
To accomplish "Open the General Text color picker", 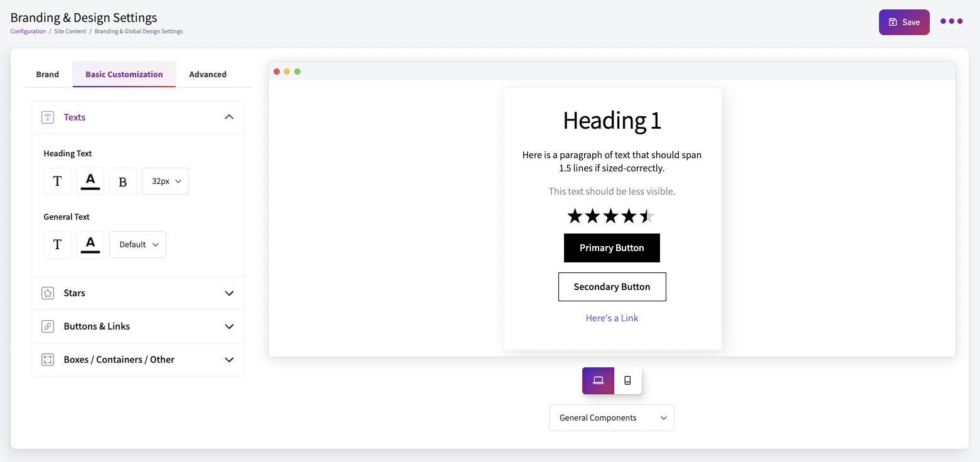I will [90, 244].
